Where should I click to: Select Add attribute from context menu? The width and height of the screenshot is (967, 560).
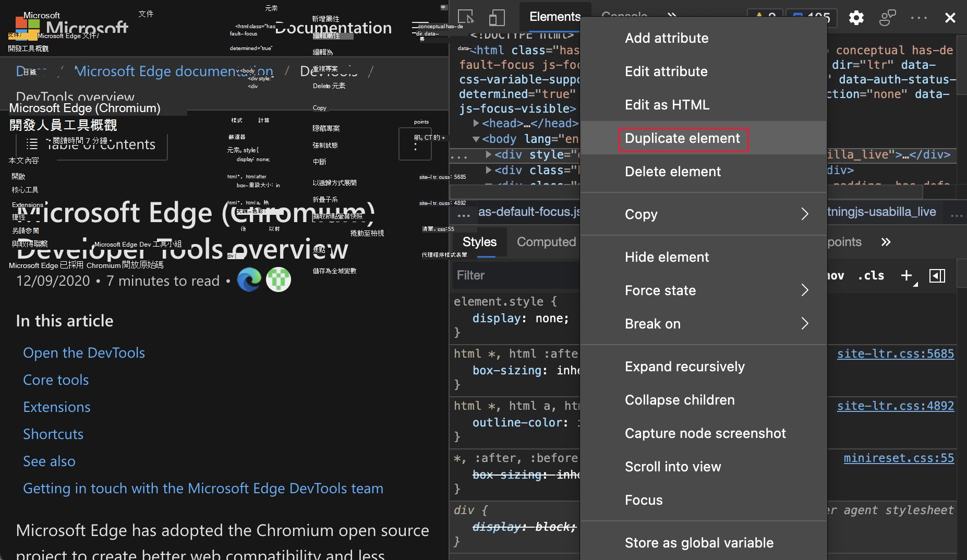coord(704,38)
